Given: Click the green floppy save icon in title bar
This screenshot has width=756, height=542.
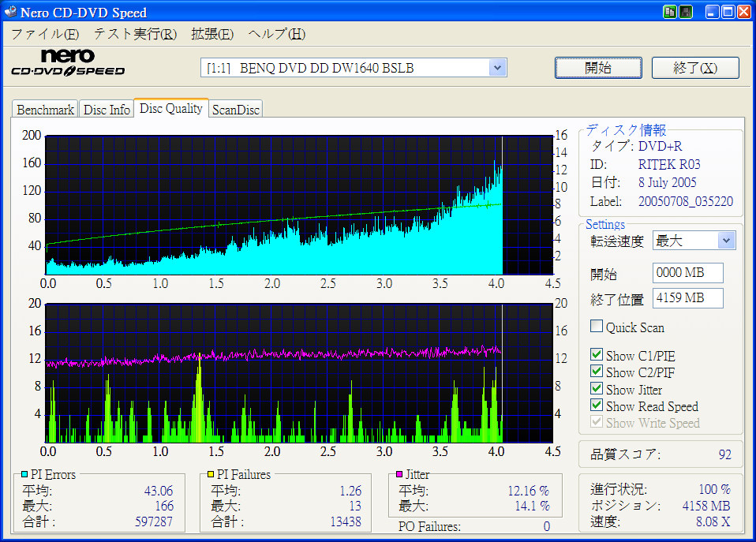Looking at the screenshot, I should point(686,12).
